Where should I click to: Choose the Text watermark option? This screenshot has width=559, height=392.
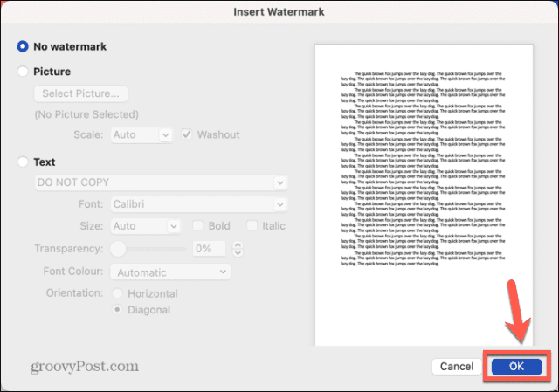(x=23, y=162)
